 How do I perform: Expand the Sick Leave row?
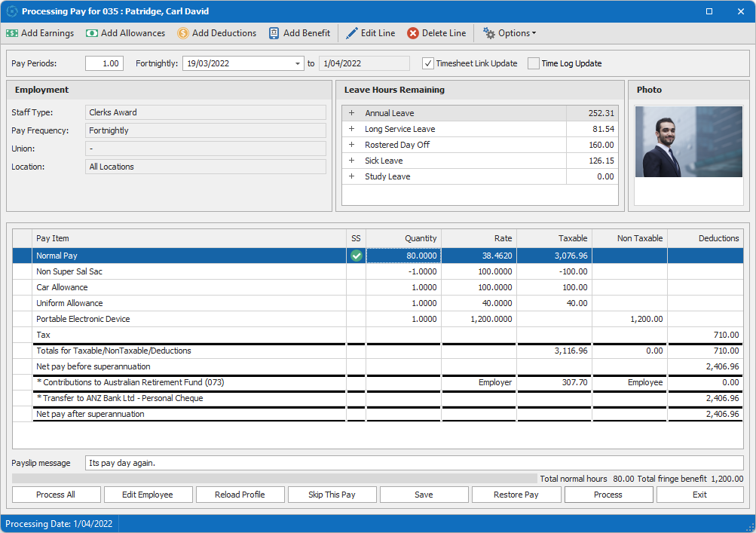point(351,161)
